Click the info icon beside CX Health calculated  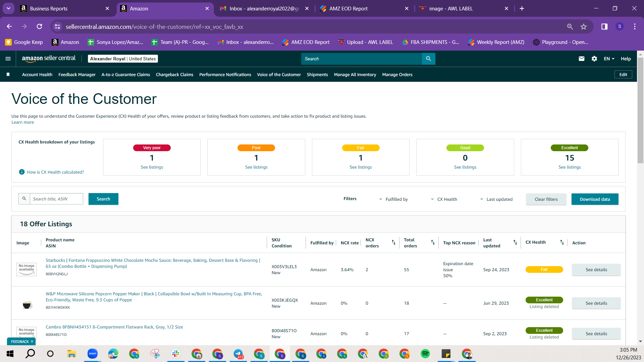coord(22,172)
